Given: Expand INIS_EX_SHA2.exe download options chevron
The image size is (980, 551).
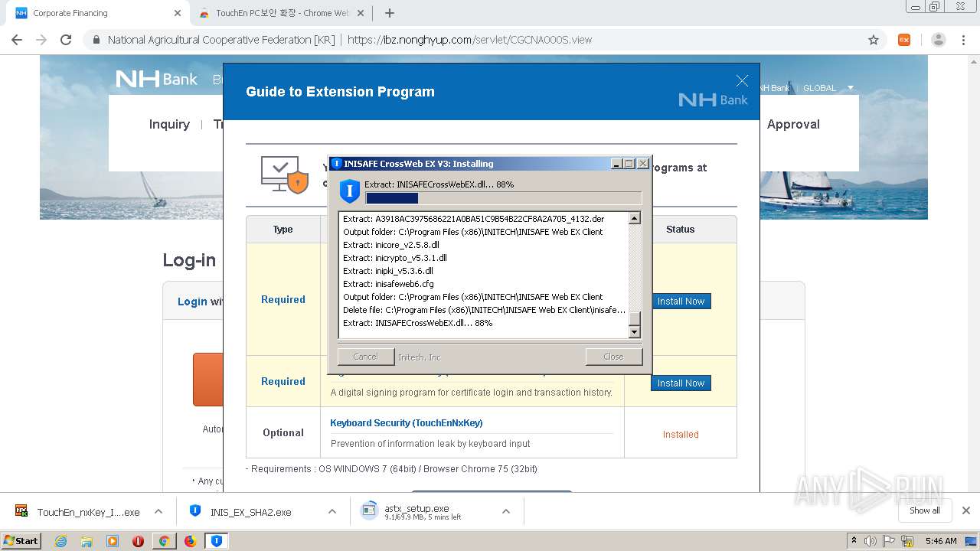Looking at the screenshot, I should (x=332, y=511).
